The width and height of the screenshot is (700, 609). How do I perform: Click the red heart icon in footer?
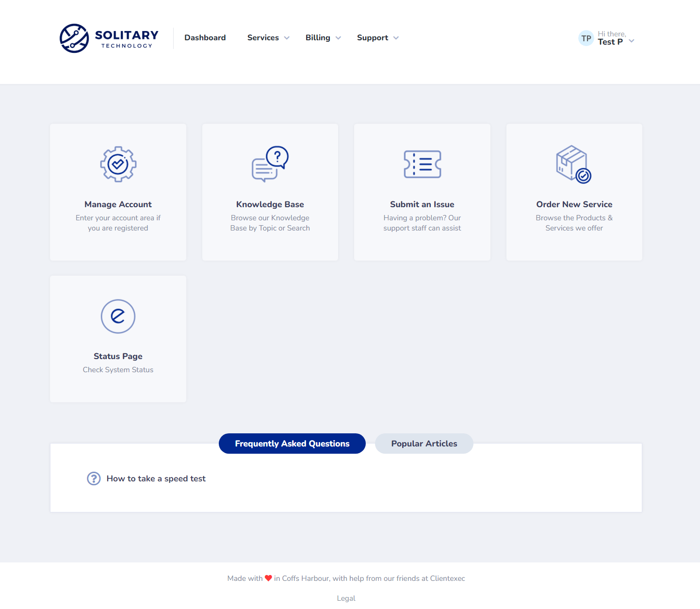[268, 578]
